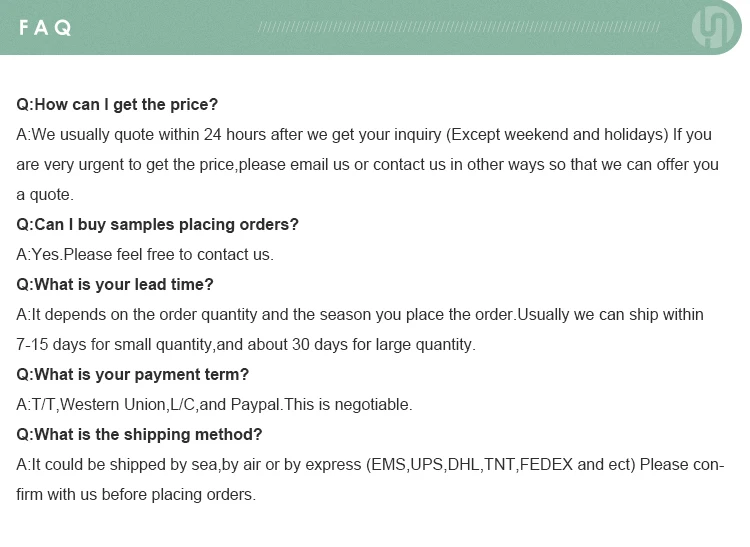Select 'What is the shipping method?' question

[139, 434]
